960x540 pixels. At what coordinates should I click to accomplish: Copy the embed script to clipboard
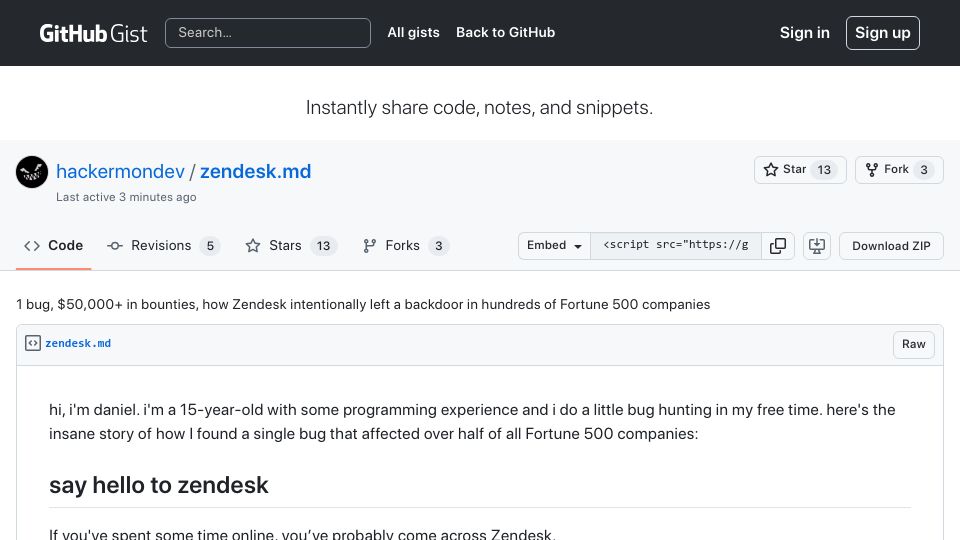coord(778,246)
